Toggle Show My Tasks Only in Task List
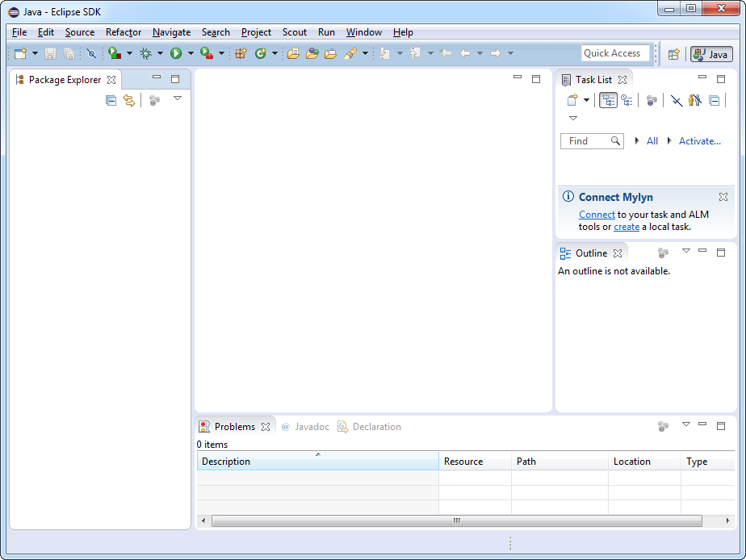Viewport: 746px width, 560px height. [x=695, y=100]
